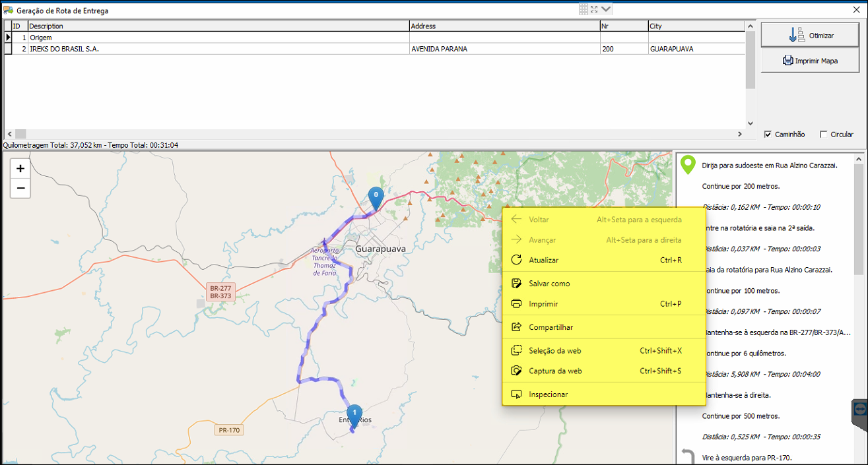Click the grid's horizontal scrollbar thumb
The width and height of the screenshot is (868, 465).
20,134
